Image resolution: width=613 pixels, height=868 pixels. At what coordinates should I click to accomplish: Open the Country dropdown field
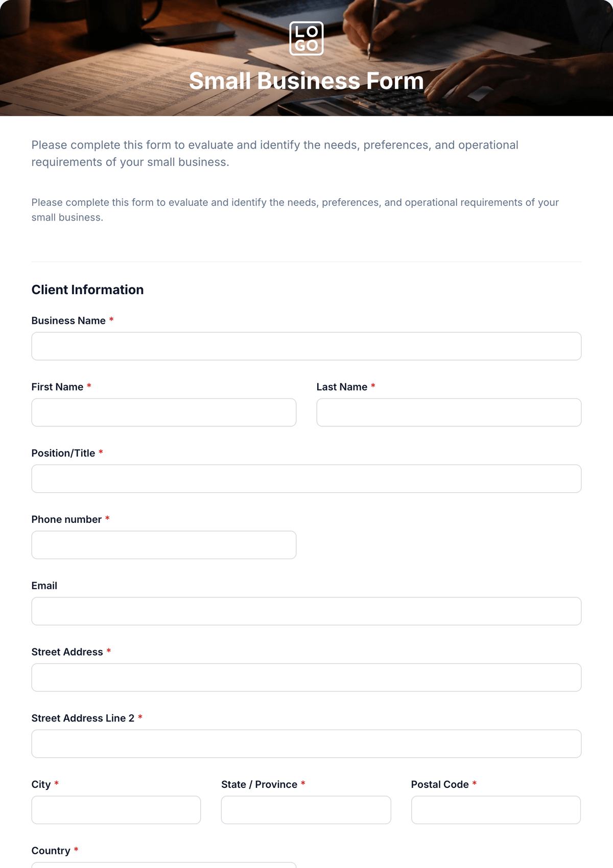[164, 865]
